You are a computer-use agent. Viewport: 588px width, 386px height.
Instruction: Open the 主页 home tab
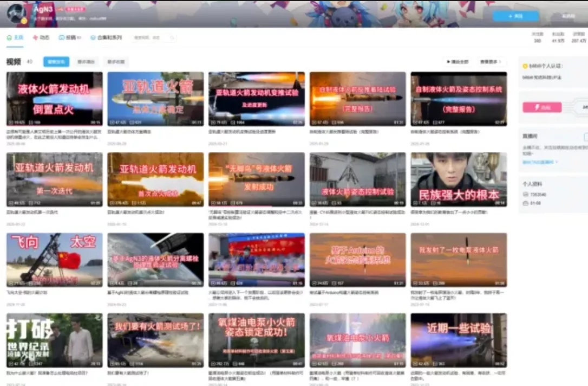(x=15, y=38)
